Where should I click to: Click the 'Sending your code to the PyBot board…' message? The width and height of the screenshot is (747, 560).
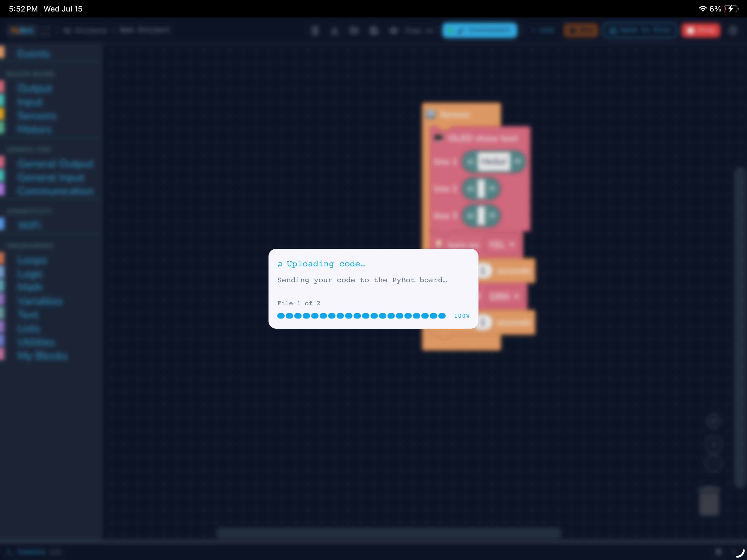(x=362, y=280)
